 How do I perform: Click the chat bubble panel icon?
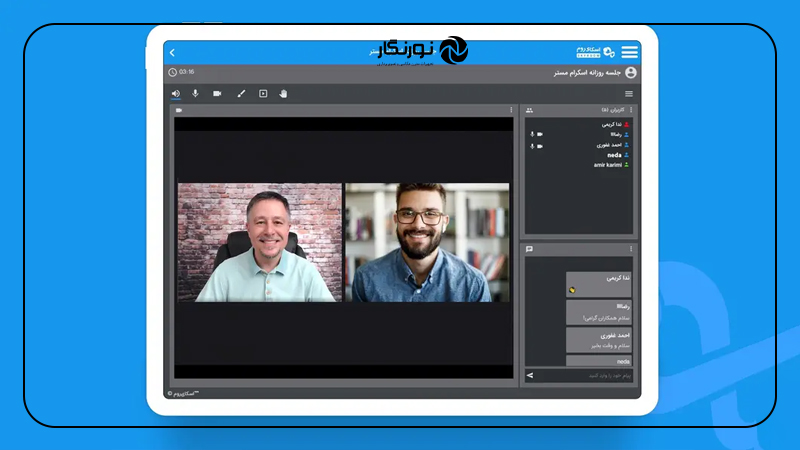click(x=529, y=249)
